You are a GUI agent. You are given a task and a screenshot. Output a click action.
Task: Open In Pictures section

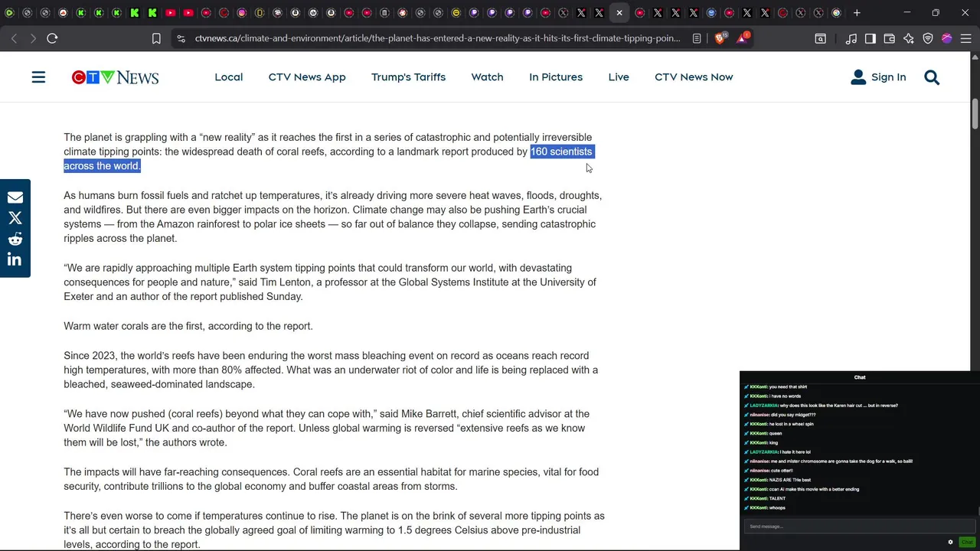556,77
